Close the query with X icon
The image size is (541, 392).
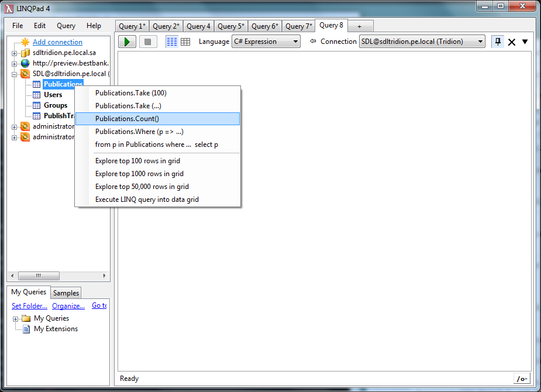[x=512, y=42]
